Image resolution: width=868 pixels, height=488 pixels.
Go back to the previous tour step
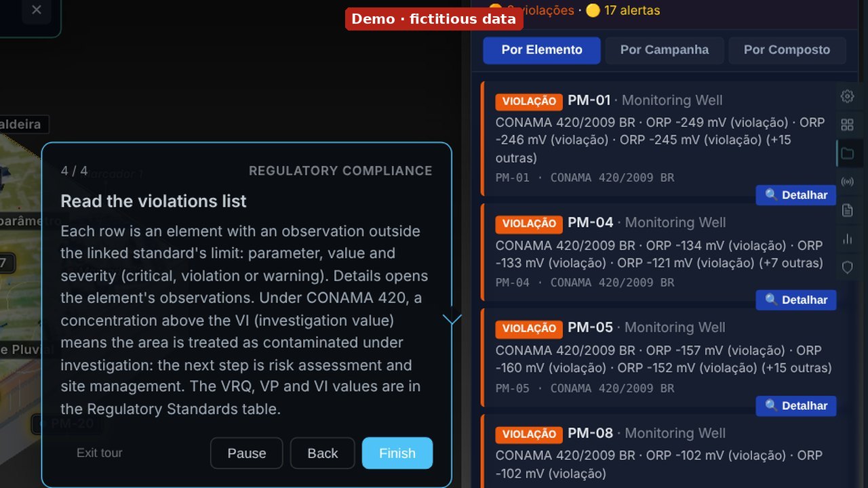[x=323, y=453]
